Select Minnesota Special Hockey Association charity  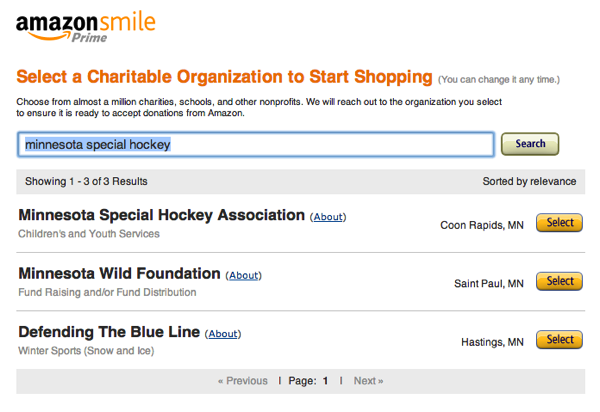point(560,223)
